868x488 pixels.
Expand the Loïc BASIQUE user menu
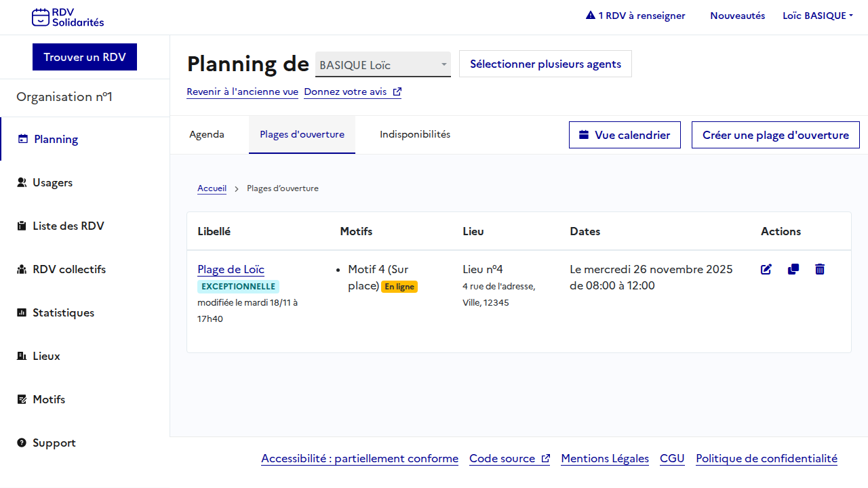coord(817,16)
